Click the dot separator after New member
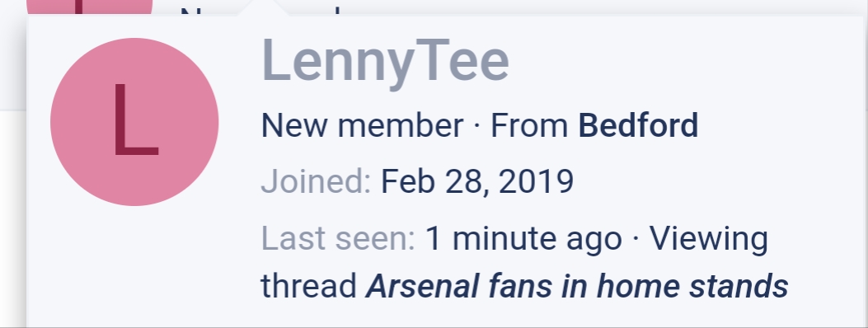Viewport: 868px width, 328px height. click(477, 126)
